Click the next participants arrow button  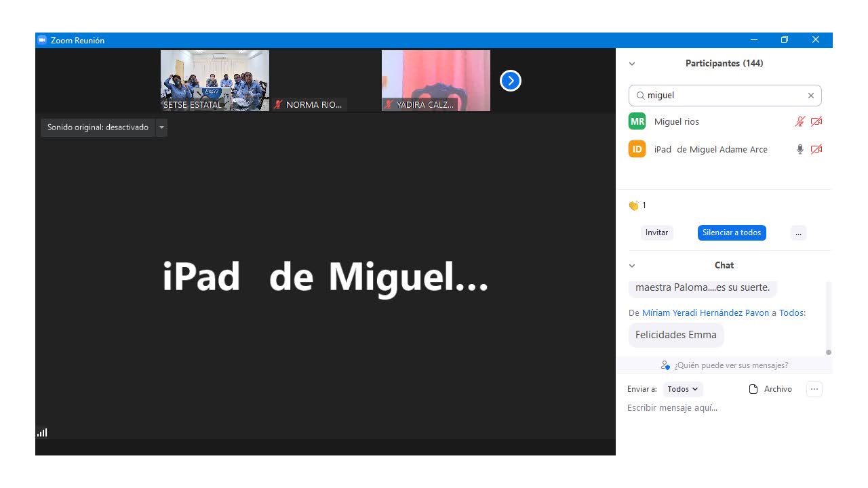pos(510,81)
